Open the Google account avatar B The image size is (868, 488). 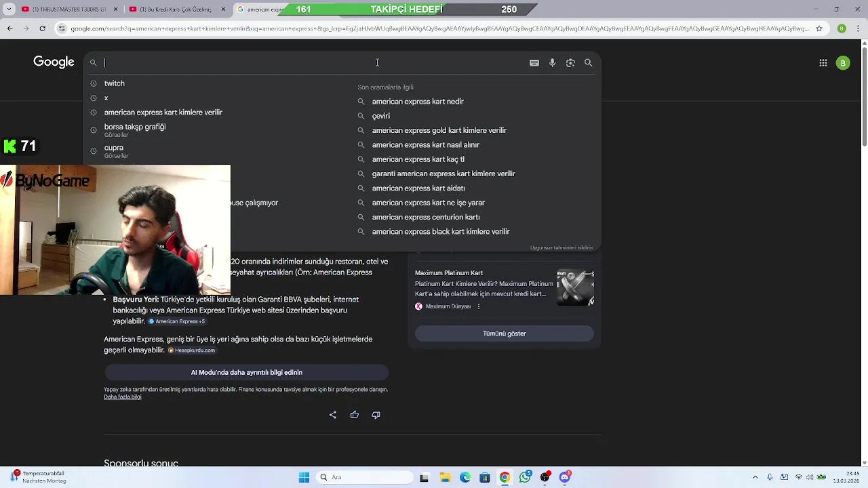[x=843, y=63]
